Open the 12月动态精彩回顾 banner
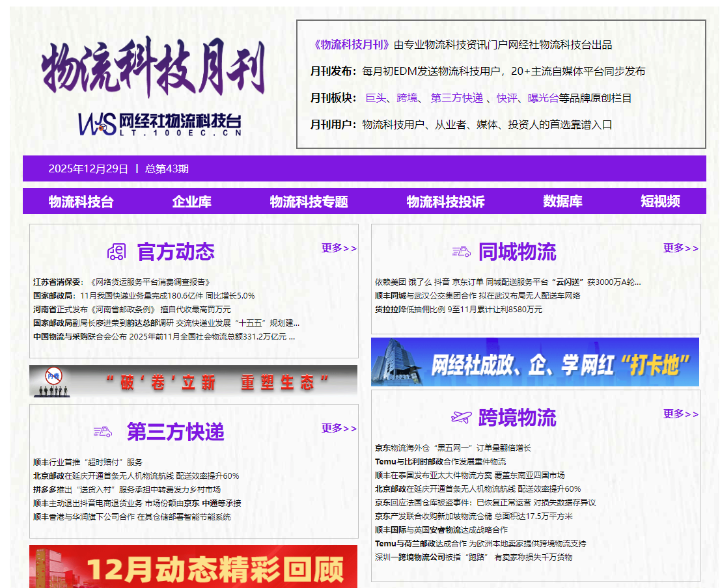Screen dimensions: 720x588 pyautogui.click(x=193, y=567)
